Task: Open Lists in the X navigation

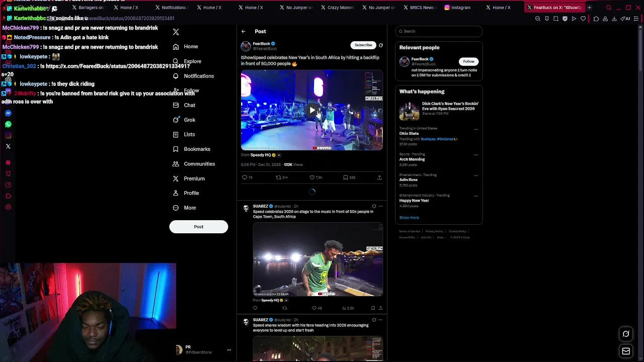Action: [x=184, y=134]
